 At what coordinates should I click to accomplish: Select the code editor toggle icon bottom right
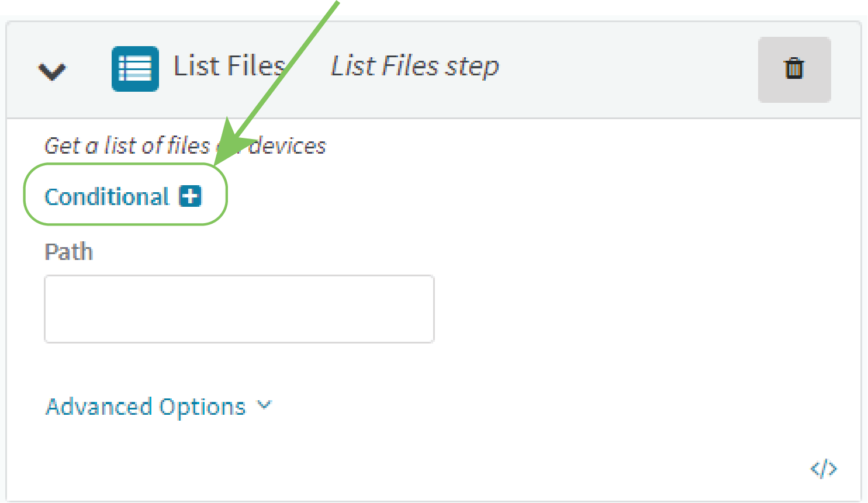click(824, 467)
